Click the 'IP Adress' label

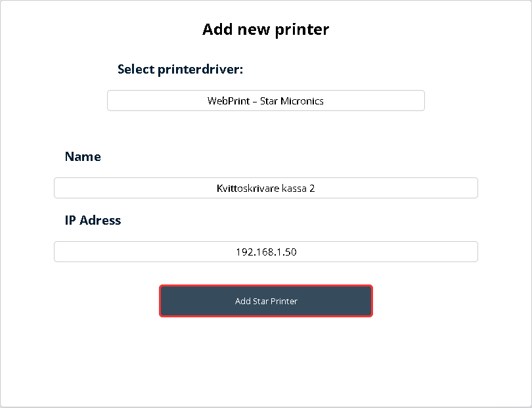(x=93, y=220)
